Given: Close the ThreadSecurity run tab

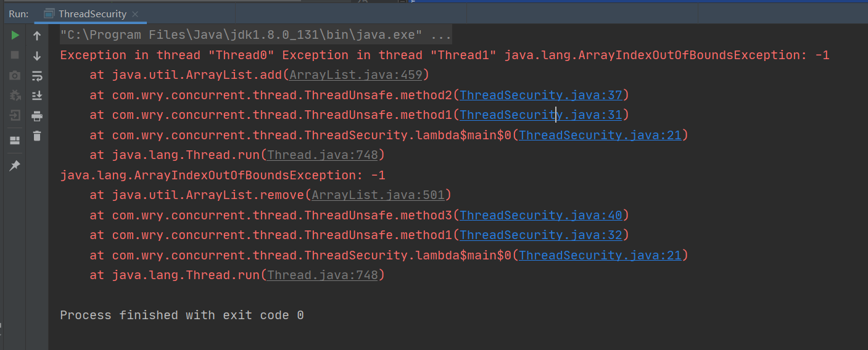Looking at the screenshot, I should tap(135, 14).
